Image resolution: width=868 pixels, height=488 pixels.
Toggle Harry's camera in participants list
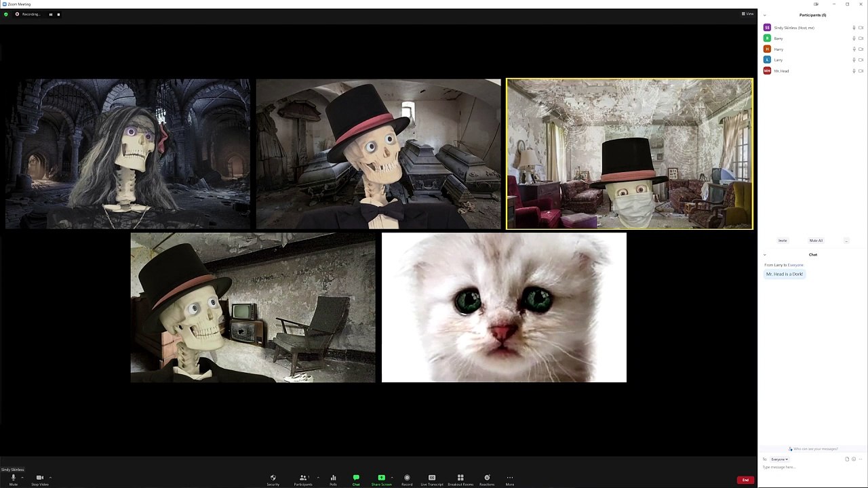[861, 49]
